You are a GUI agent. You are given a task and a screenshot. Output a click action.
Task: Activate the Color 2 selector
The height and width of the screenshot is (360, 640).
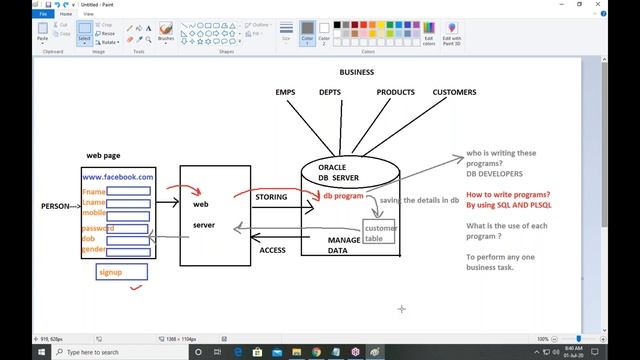324,33
